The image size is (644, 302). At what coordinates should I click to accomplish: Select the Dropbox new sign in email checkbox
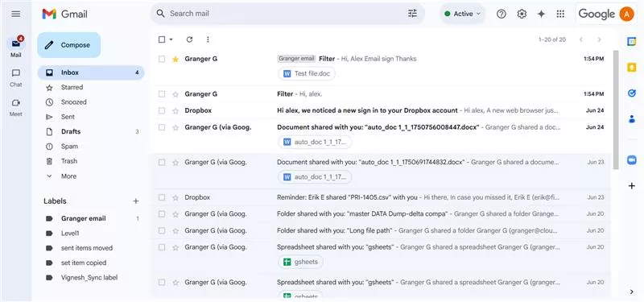[x=162, y=110]
